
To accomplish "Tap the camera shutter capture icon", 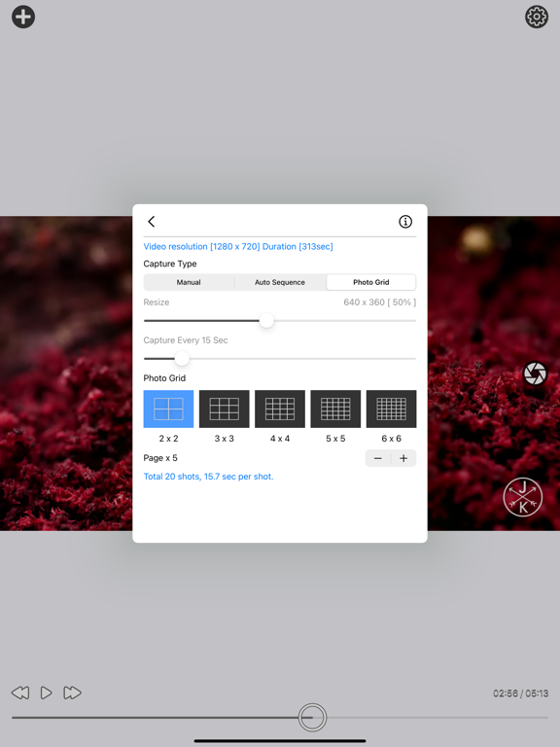I will pyautogui.click(x=535, y=373).
